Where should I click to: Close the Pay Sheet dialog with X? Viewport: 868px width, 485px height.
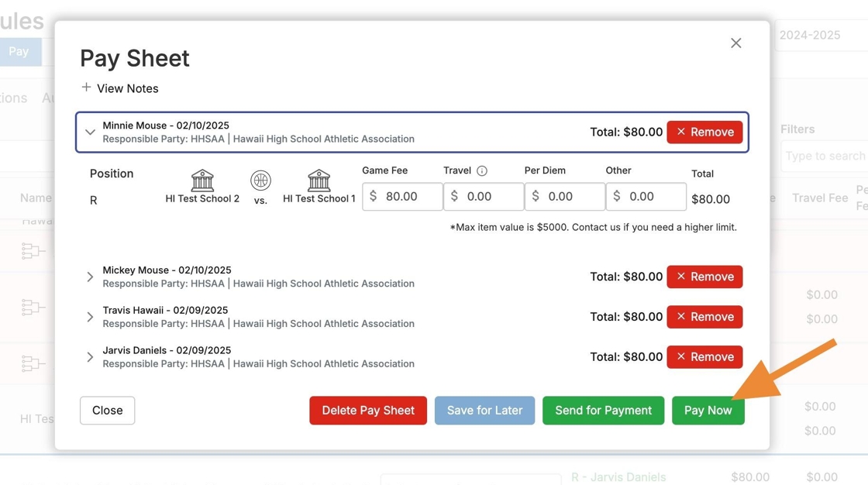tap(735, 43)
